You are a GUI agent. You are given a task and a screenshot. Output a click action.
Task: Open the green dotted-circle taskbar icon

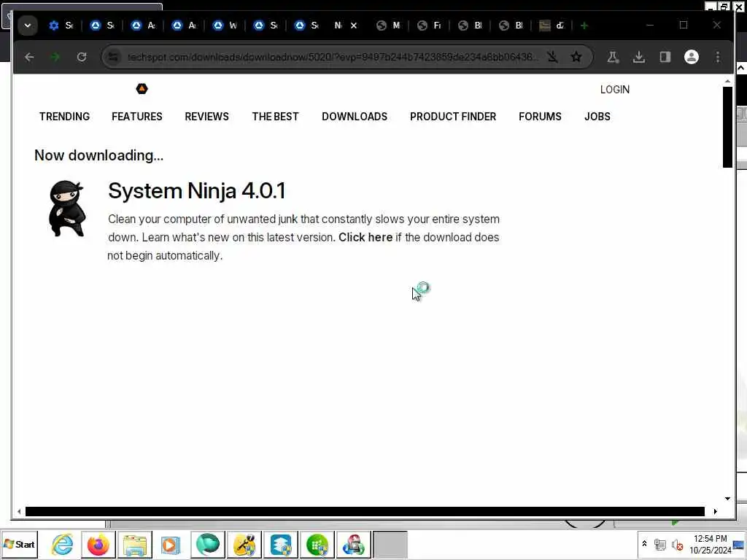(x=317, y=544)
